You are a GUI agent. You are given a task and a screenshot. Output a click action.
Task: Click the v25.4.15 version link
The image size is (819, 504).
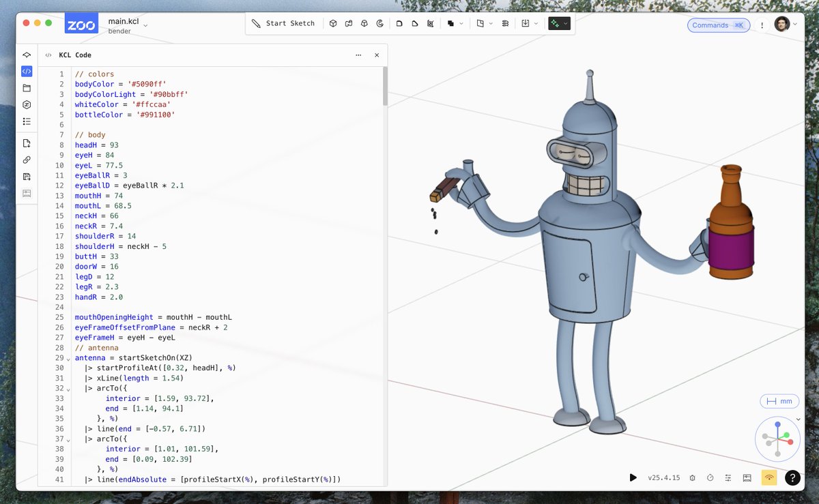point(664,478)
